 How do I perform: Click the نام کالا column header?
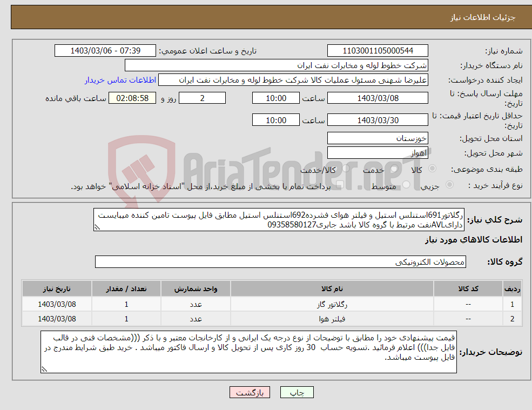pyautogui.click(x=332, y=289)
